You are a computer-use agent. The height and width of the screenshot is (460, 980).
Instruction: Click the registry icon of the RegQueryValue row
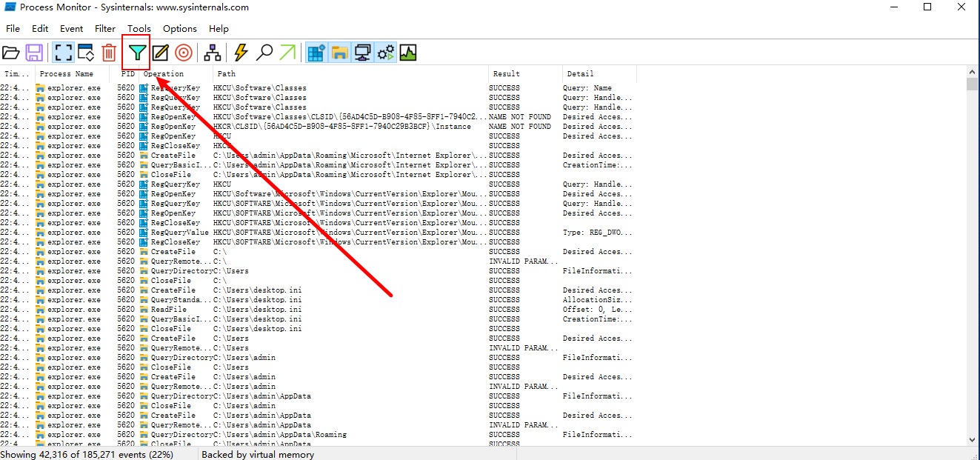pyautogui.click(x=144, y=233)
